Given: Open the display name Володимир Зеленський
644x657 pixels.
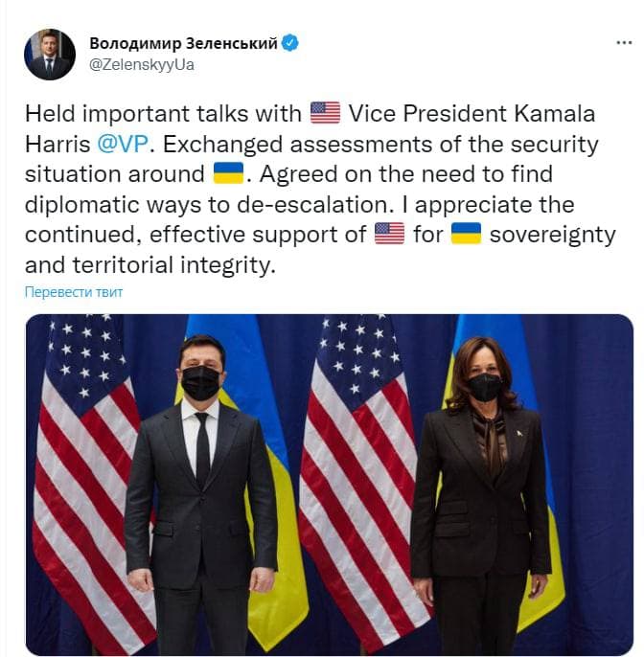Looking at the screenshot, I should (x=183, y=43).
